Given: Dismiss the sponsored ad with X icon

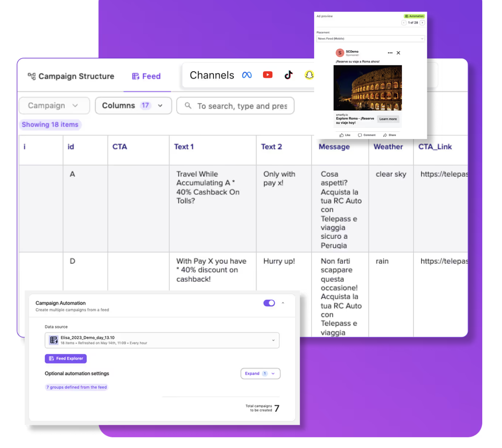Looking at the screenshot, I should (398, 53).
